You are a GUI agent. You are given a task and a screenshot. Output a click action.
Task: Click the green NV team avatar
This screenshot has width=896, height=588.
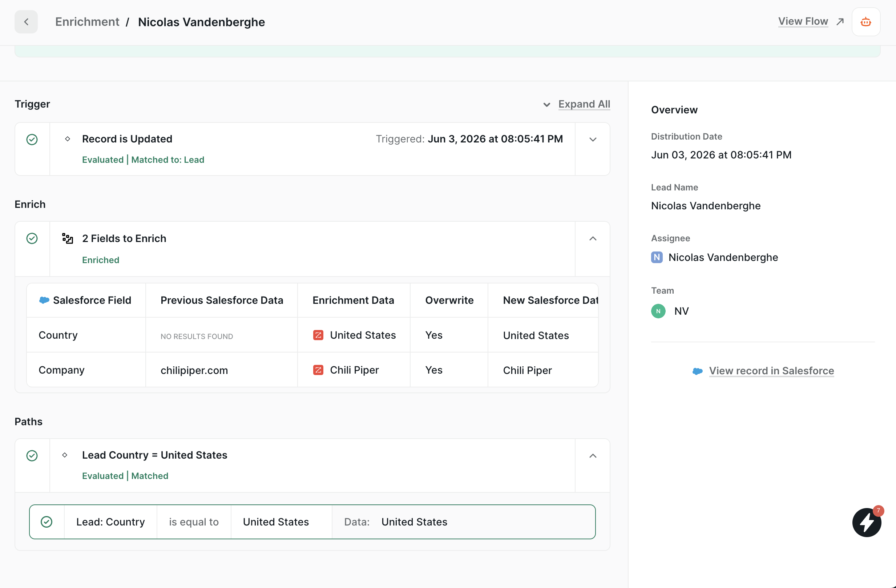(658, 311)
